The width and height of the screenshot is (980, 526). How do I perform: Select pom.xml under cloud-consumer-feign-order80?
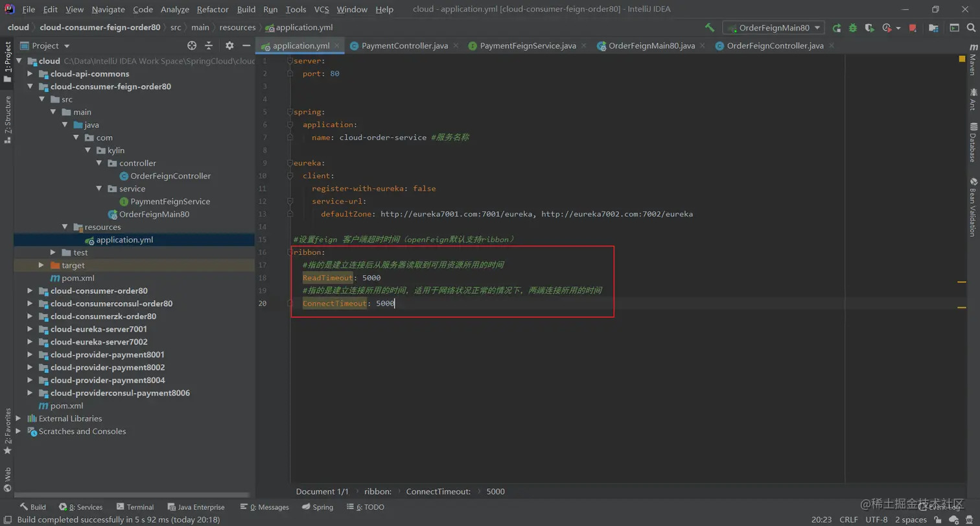point(78,278)
